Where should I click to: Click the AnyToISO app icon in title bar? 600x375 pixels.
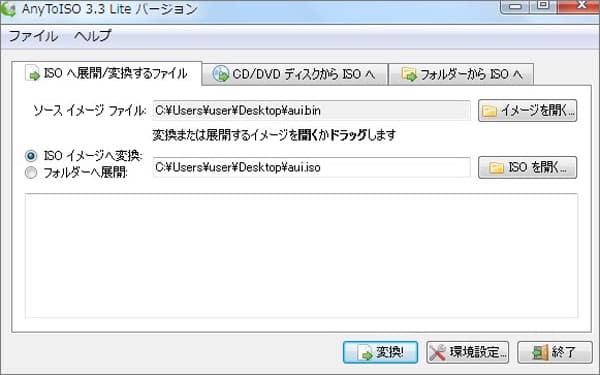[8, 9]
